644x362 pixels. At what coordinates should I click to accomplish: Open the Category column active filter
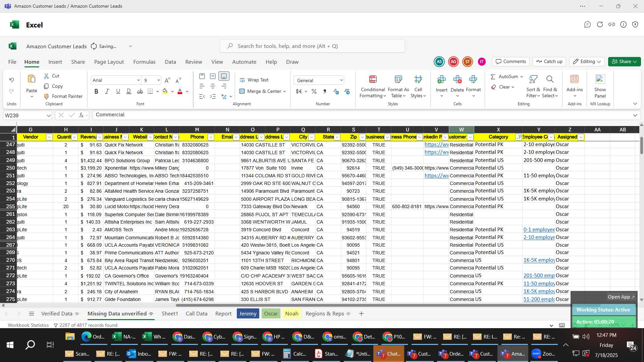pos(519,137)
